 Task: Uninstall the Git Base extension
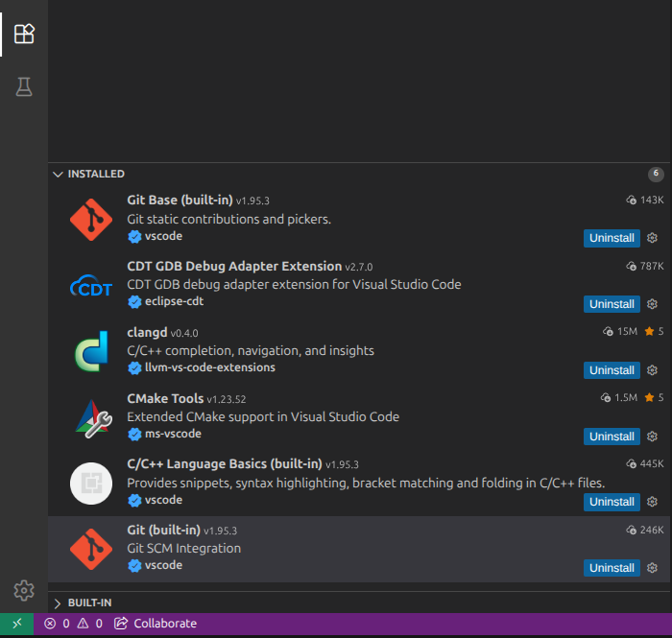(612, 238)
